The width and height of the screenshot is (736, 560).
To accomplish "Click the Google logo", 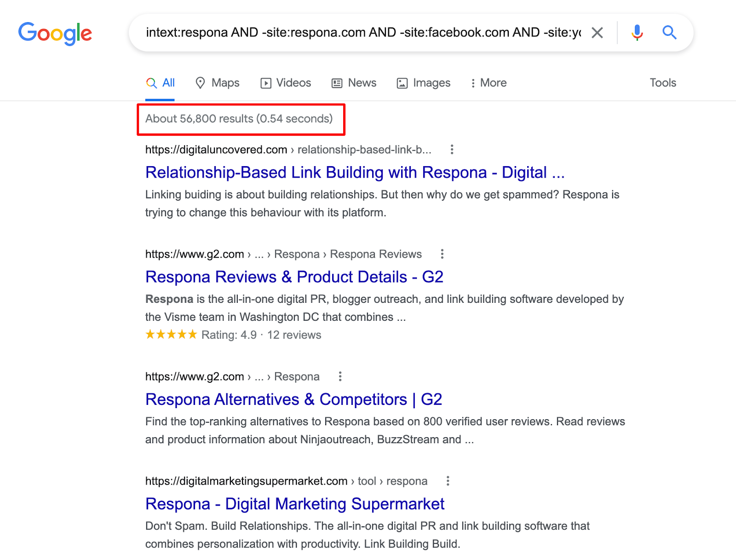I will point(55,34).
